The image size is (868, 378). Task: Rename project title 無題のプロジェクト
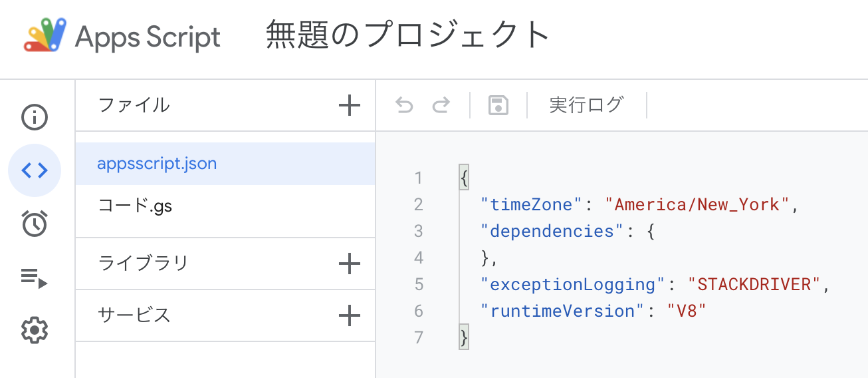(408, 35)
